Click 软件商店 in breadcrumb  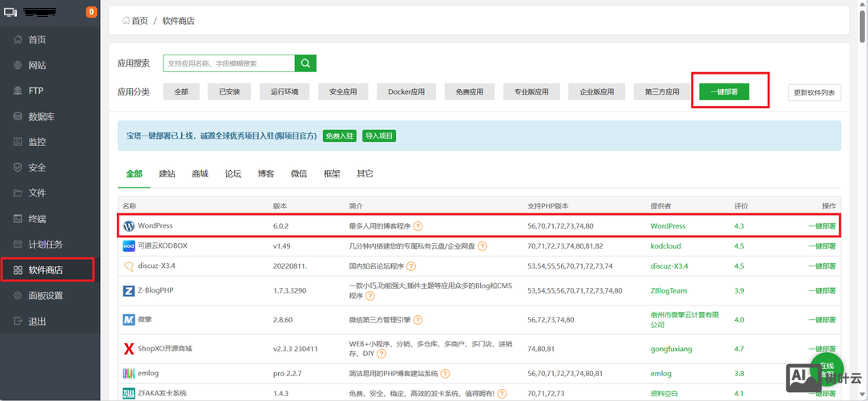(178, 21)
